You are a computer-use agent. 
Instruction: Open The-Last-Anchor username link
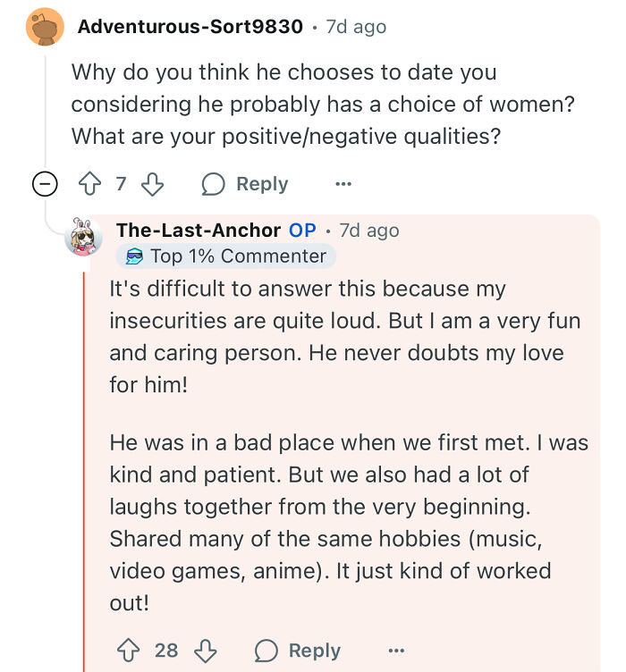click(199, 231)
